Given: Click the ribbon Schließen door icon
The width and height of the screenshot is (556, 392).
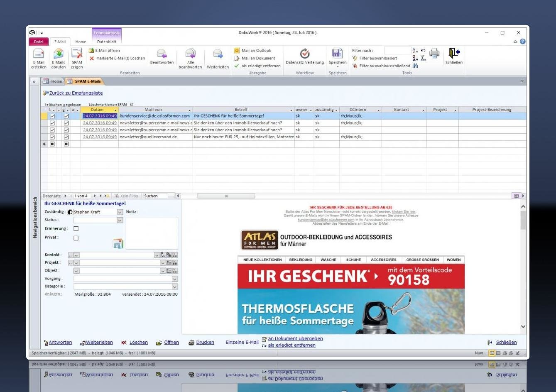Looking at the screenshot, I should pyautogui.click(x=454, y=53).
